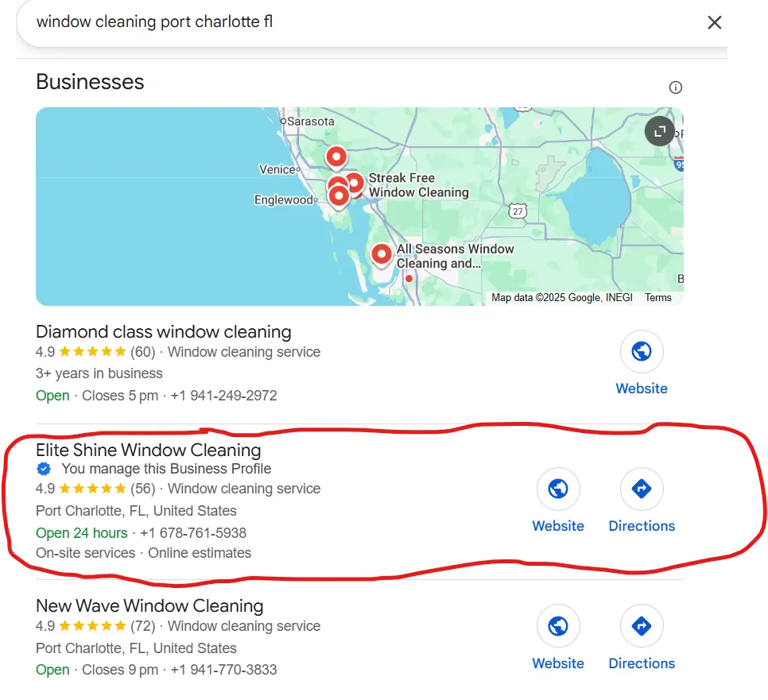Open Elite Shine Window Cleaning website icon
This screenshot has height=700, width=768.
pos(558,489)
